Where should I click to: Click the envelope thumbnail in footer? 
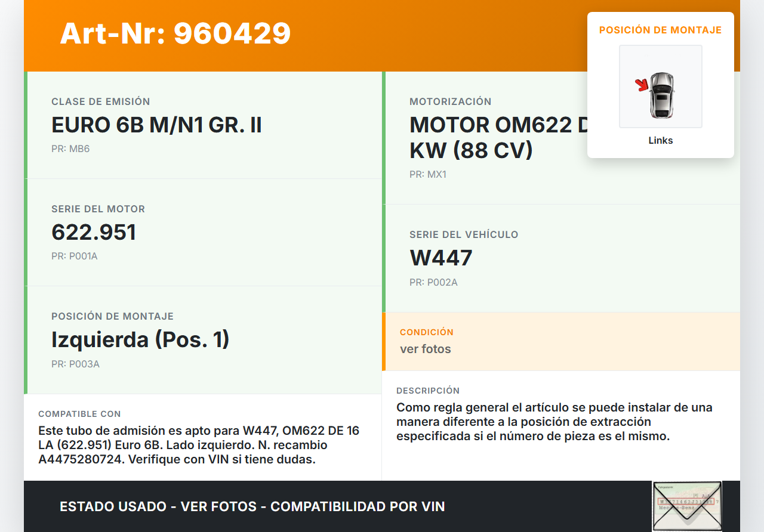(x=687, y=506)
